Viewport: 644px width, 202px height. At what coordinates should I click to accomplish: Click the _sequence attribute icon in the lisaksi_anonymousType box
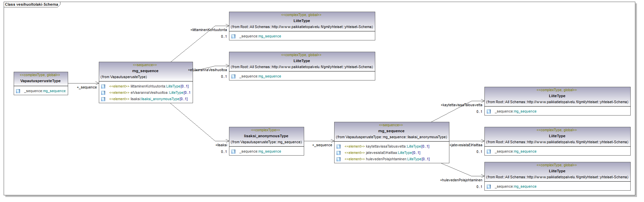pos(233,152)
